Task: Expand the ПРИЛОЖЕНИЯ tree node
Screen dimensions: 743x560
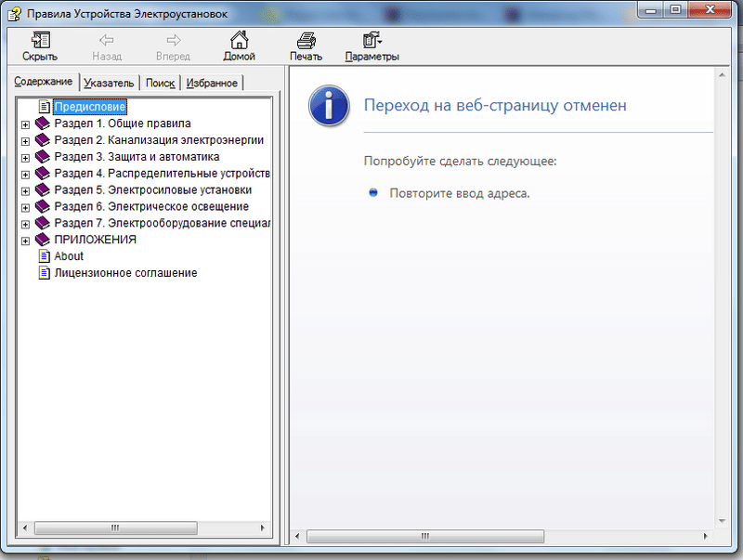Action: (x=25, y=241)
